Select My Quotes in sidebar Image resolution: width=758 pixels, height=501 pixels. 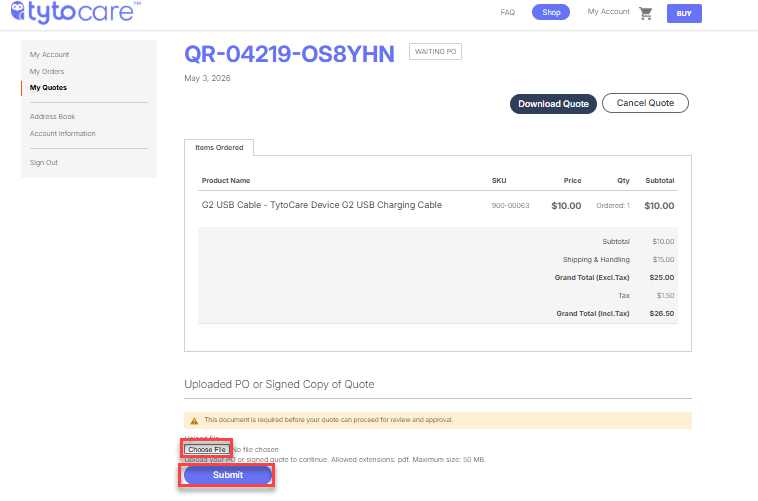tap(48, 88)
